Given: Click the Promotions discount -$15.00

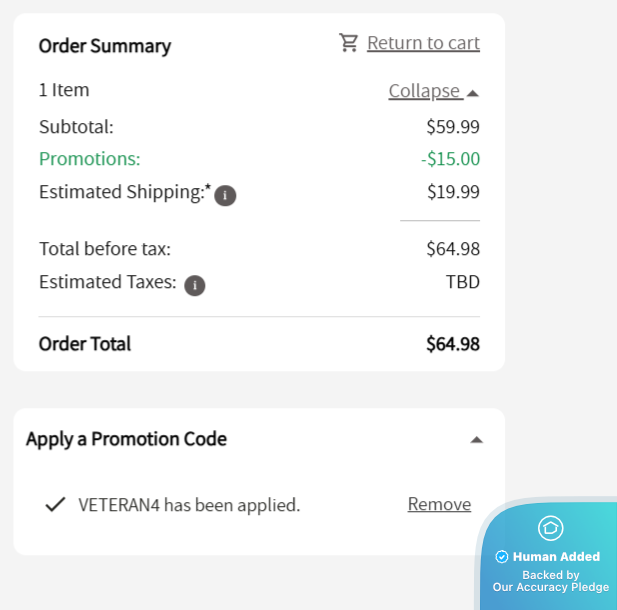Looking at the screenshot, I should [450, 159].
